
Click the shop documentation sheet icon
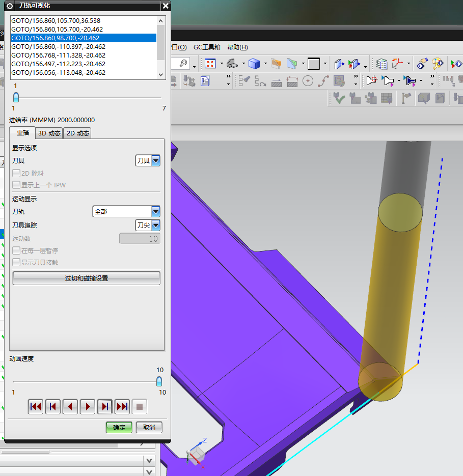pyautogui.click(x=205, y=81)
